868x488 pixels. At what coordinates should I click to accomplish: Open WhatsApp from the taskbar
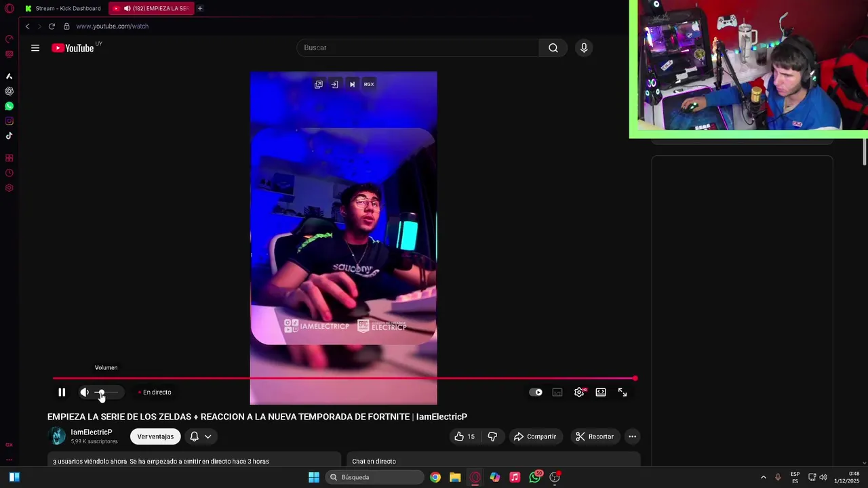pyautogui.click(x=535, y=477)
